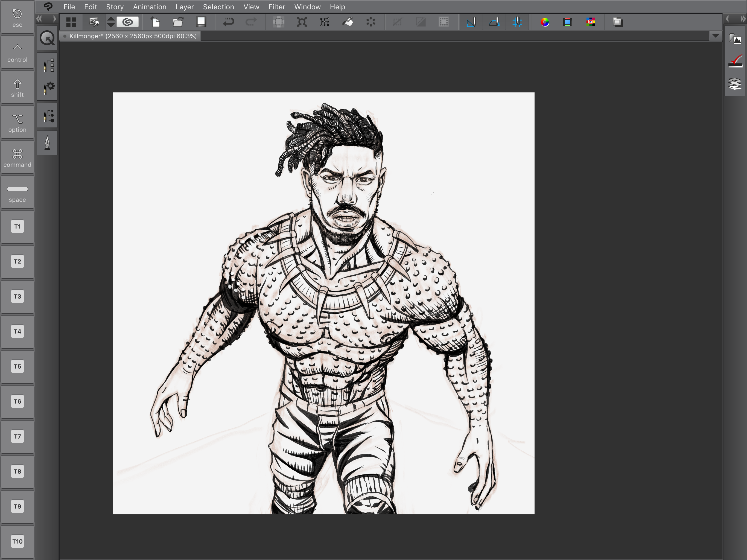The image size is (747, 560).
Task: Open the Clip Studio Paint logo menu
Action: click(x=48, y=6)
